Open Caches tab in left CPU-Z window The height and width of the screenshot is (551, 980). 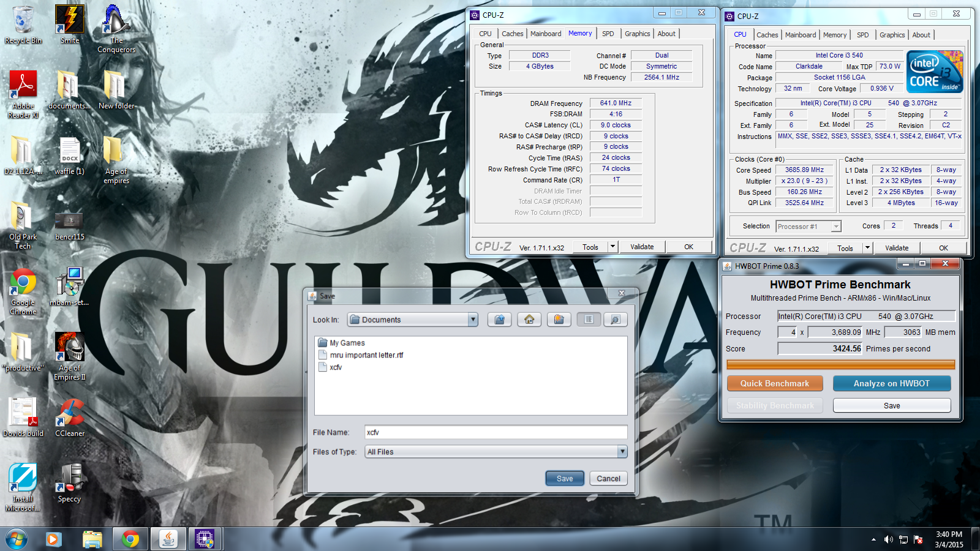pos(512,34)
